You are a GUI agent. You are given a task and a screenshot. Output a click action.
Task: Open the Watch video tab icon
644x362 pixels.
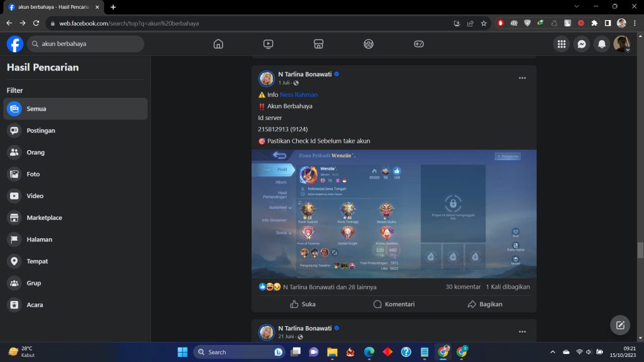click(x=268, y=44)
